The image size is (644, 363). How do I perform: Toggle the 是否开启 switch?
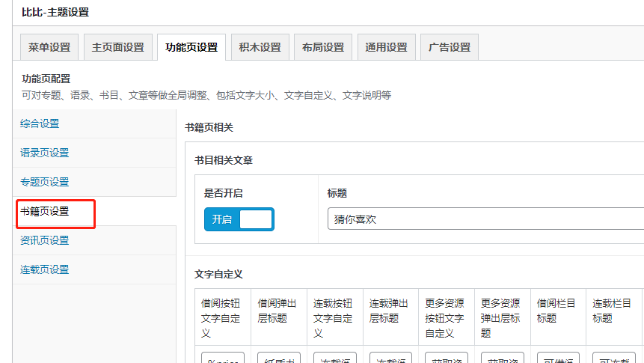239,219
